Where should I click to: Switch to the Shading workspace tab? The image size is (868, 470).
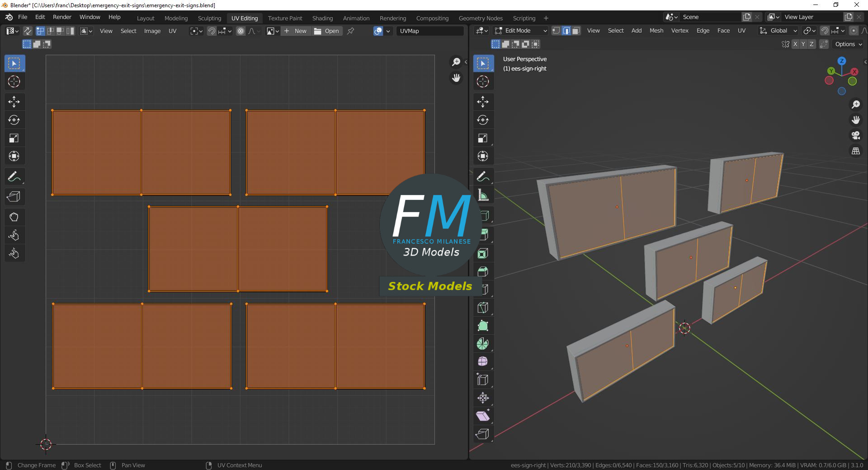(322, 18)
